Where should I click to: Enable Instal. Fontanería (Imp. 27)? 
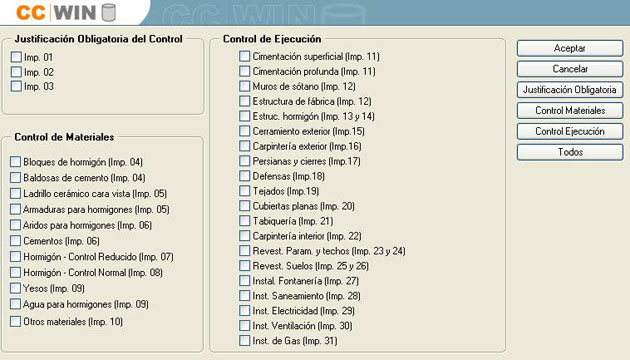point(244,280)
